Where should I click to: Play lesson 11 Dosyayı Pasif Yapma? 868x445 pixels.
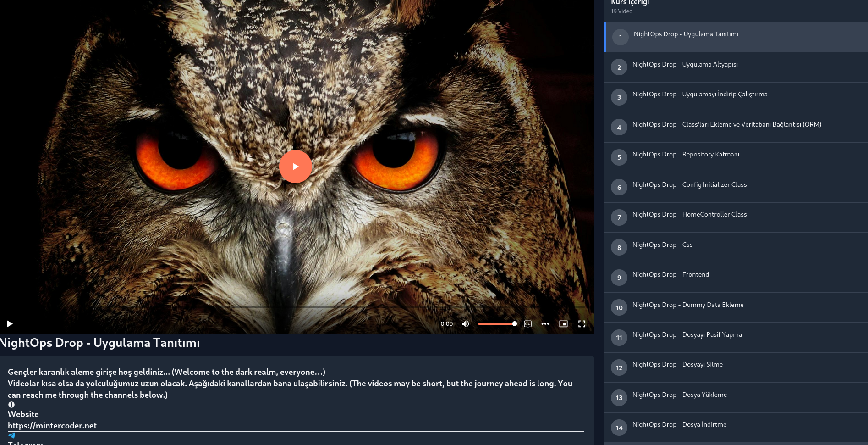[736, 338]
